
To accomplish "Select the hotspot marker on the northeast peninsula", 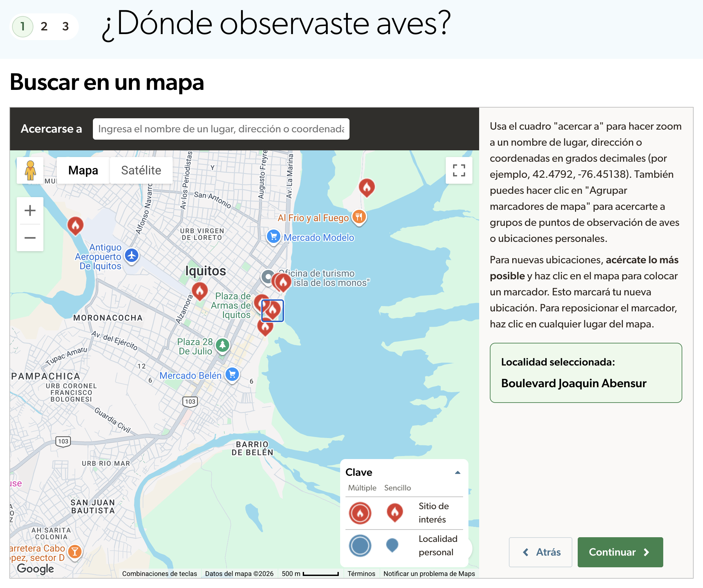I will [x=367, y=187].
